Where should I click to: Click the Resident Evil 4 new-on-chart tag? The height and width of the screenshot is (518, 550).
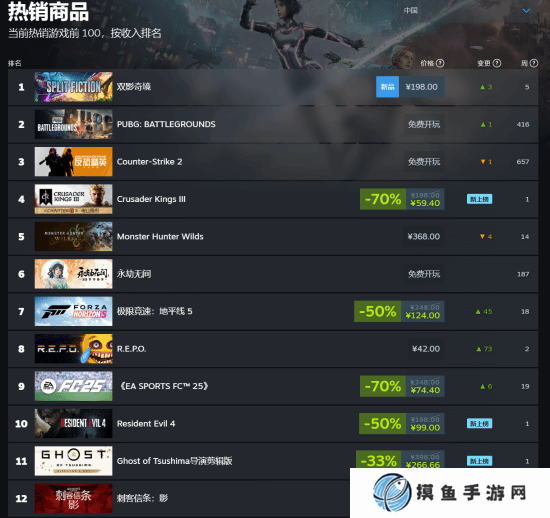click(x=479, y=424)
